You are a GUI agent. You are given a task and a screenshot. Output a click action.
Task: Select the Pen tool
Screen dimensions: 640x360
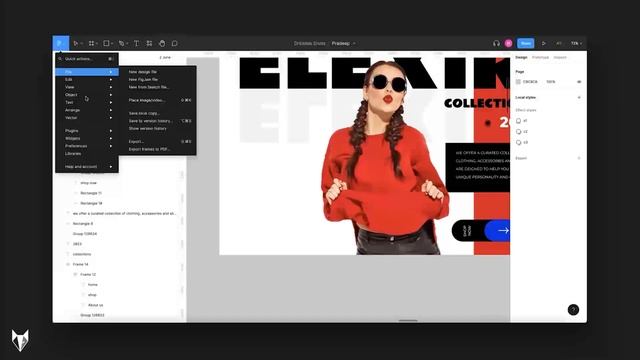pos(121,43)
